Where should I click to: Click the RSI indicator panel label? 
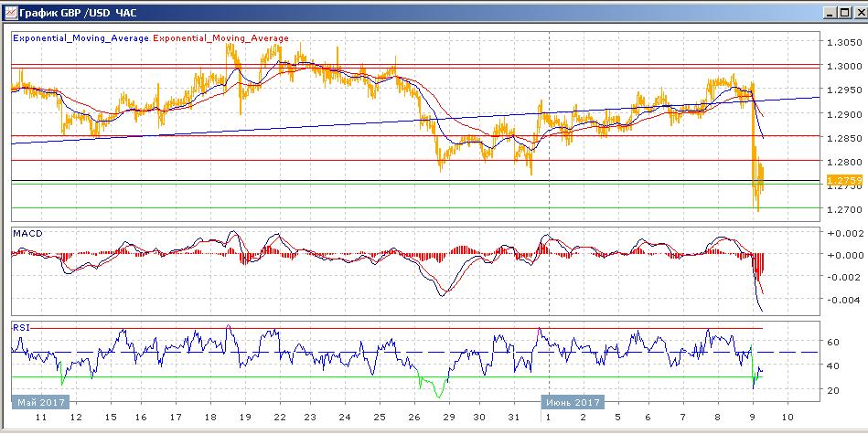[x=21, y=326]
